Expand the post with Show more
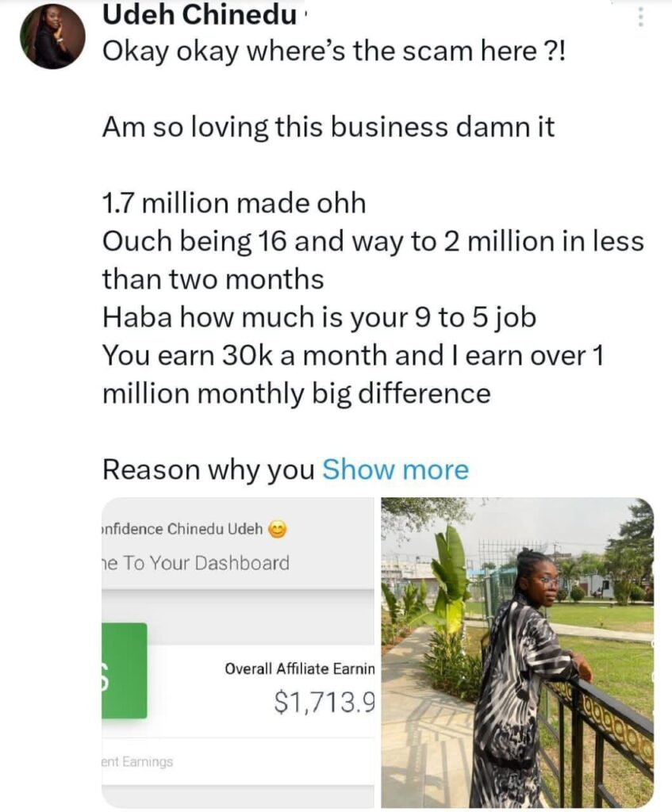Image resolution: width=672 pixels, height=812 pixels. click(395, 469)
